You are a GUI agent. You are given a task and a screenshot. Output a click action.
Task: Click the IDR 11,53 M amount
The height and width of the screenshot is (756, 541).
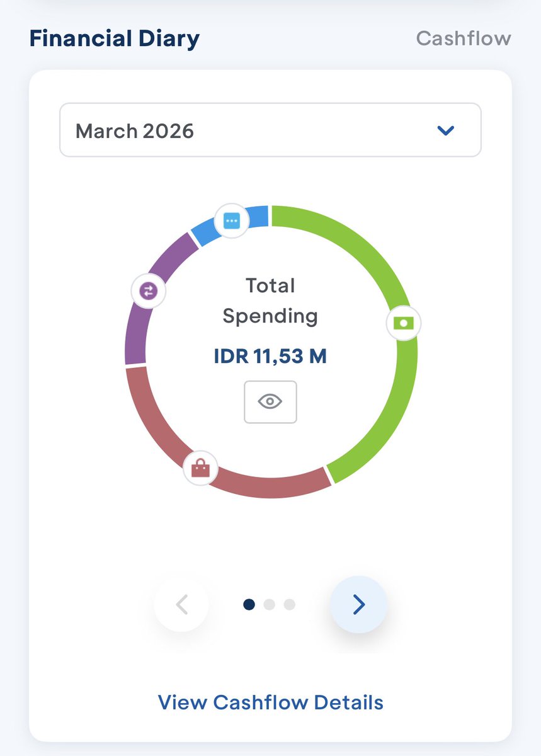coord(270,357)
